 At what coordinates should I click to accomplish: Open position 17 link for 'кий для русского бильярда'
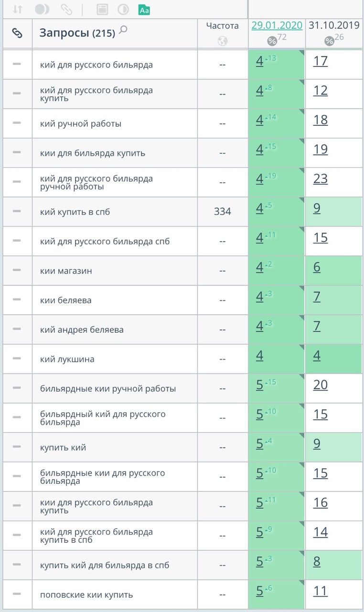tap(321, 61)
